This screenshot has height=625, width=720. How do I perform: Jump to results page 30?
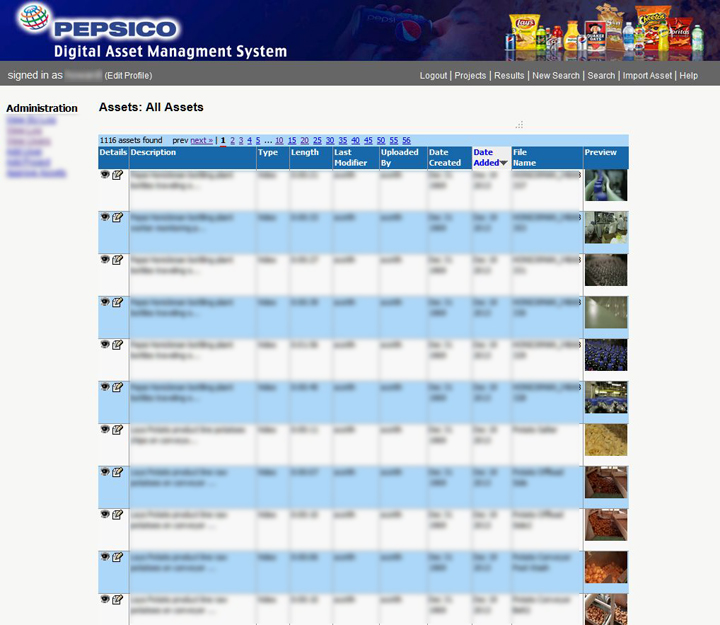tap(330, 141)
